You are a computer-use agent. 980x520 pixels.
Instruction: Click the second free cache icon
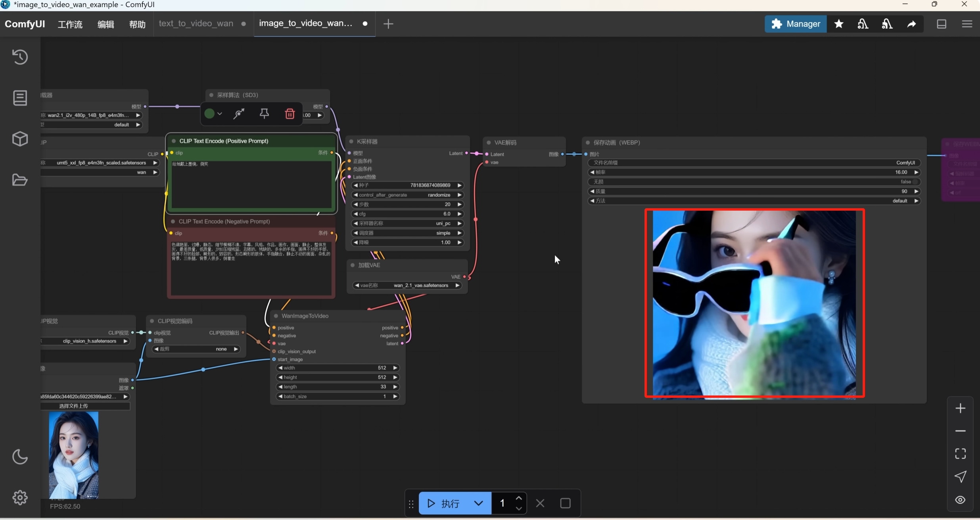point(887,24)
